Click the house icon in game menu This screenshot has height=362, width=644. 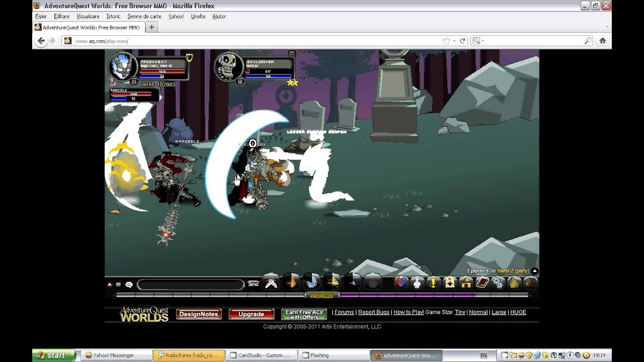(466, 283)
